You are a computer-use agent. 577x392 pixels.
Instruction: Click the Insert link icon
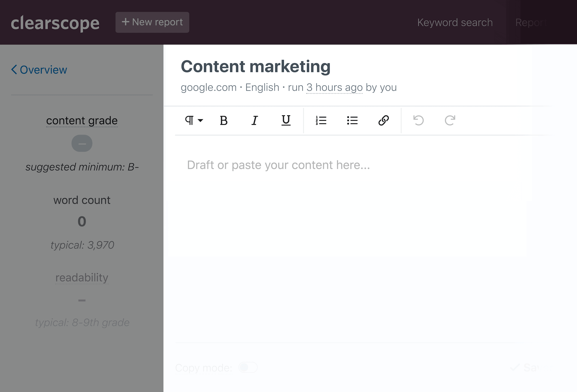(384, 121)
